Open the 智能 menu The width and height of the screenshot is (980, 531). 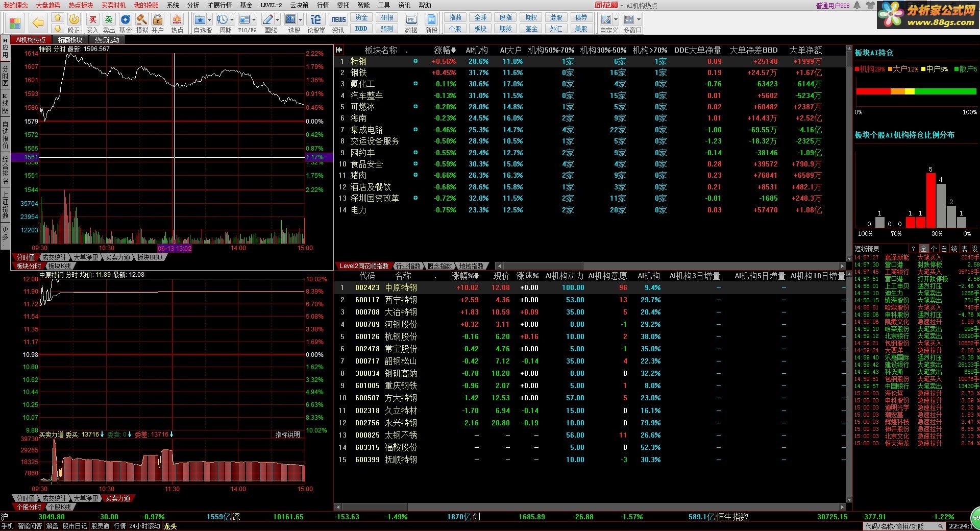pyautogui.click(x=363, y=5)
